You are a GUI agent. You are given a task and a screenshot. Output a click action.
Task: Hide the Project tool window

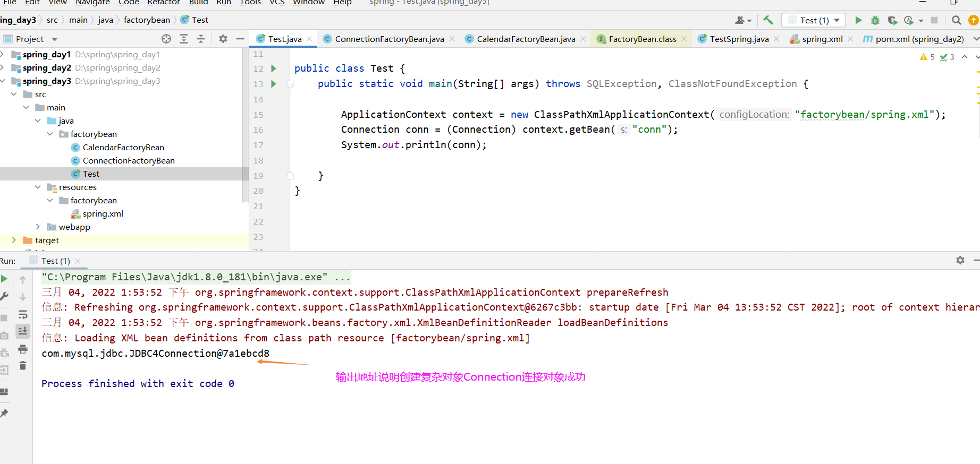240,39
